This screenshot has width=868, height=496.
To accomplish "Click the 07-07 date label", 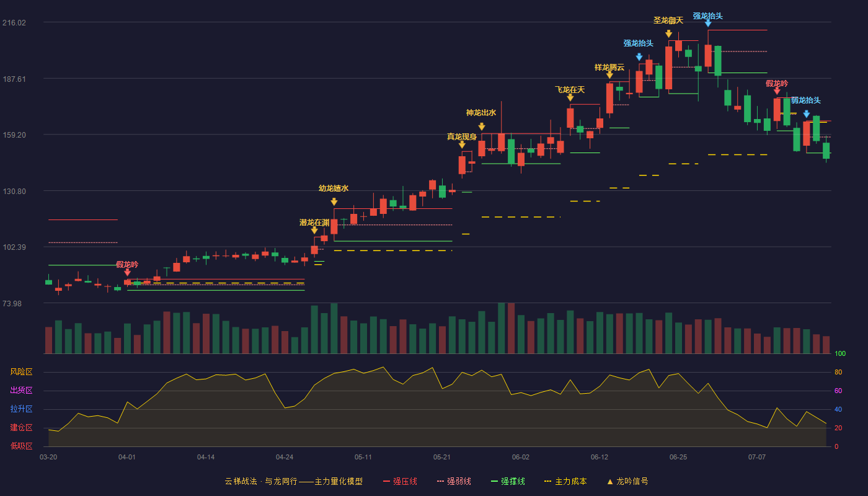I will pyautogui.click(x=757, y=457).
